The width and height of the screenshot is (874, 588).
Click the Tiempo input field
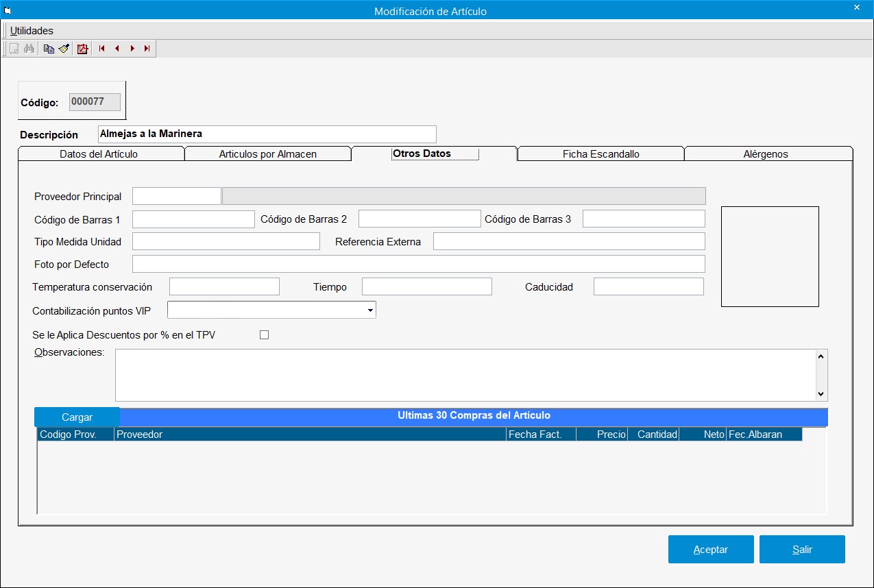tap(427, 286)
